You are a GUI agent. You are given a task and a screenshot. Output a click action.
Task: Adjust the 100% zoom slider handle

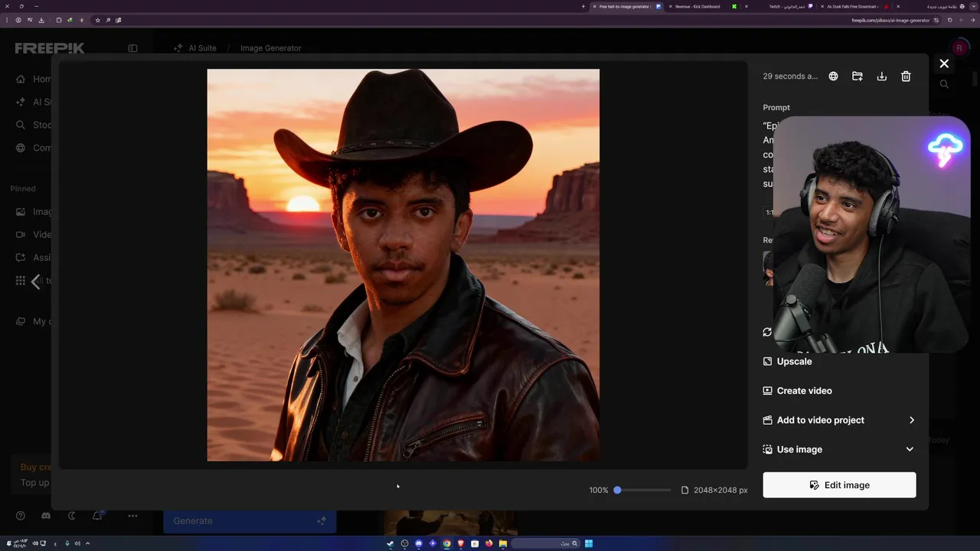(x=617, y=490)
